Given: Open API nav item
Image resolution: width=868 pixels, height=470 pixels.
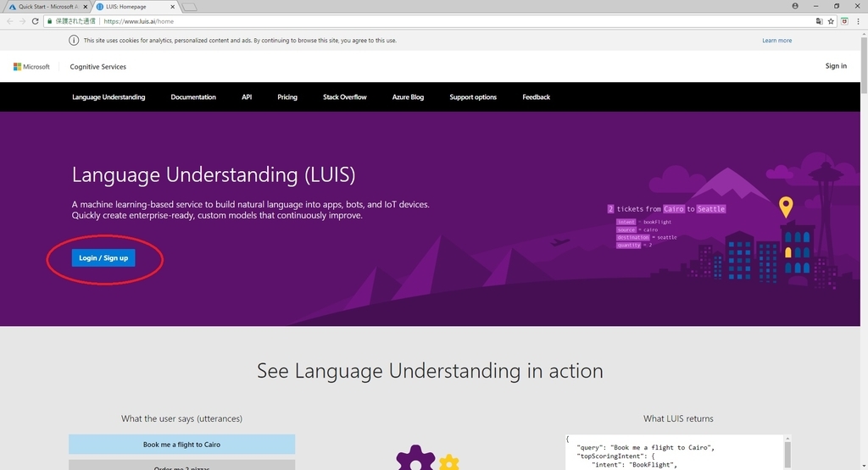Looking at the screenshot, I should tap(247, 97).
